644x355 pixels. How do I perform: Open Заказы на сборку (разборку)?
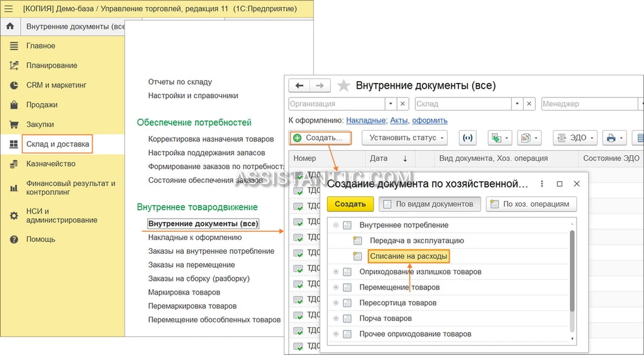(x=199, y=278)
